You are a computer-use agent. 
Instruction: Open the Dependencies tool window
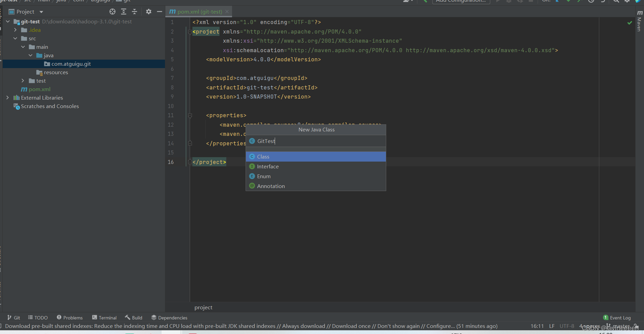coord(169,317)
